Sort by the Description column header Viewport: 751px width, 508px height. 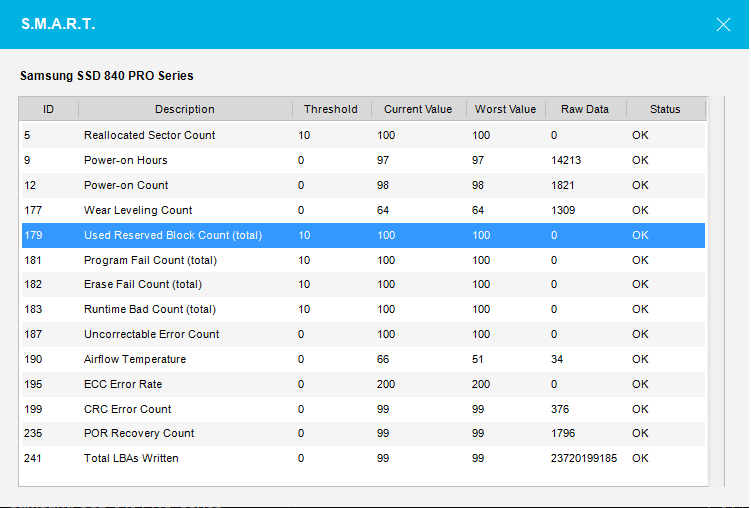click(x=185, y=109)
